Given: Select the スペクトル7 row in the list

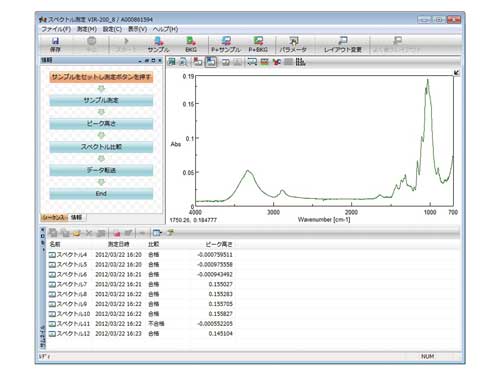Looking at the screenshot, I should [x=141, y=284].
